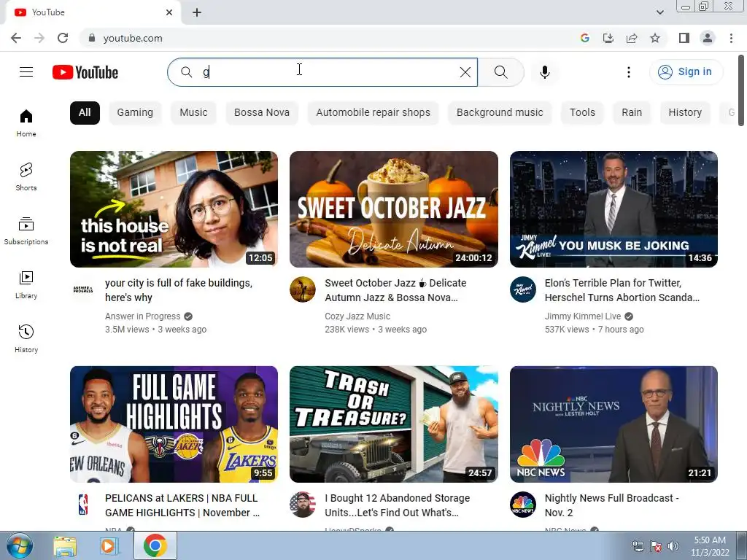Open the Chrome three-dot menu
Image resolution: width=747 pixels, height=560 pixels.
pos(731,38)
